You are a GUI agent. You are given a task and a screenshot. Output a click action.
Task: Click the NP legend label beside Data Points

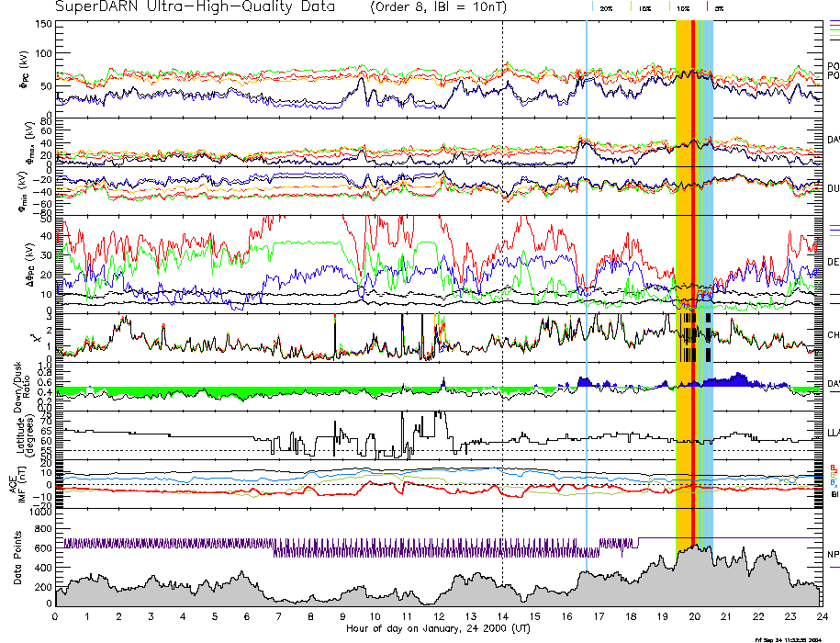pos(834,555)
